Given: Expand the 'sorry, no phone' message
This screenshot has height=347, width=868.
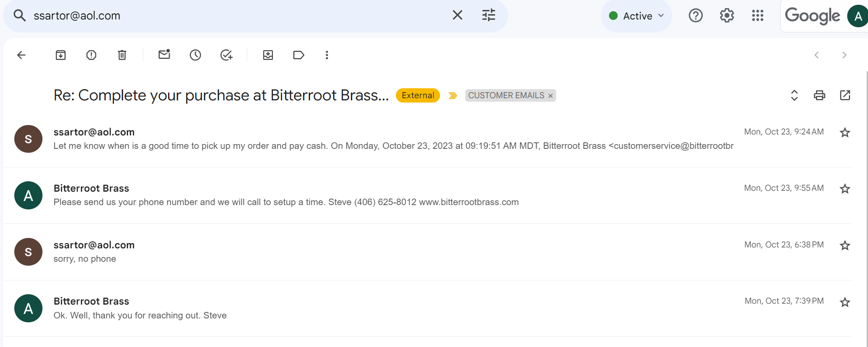Looking at the screenshot, I should coord(85,259).
